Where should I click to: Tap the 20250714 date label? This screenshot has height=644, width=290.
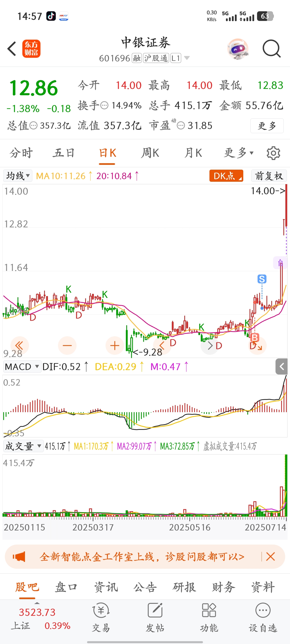265,527
